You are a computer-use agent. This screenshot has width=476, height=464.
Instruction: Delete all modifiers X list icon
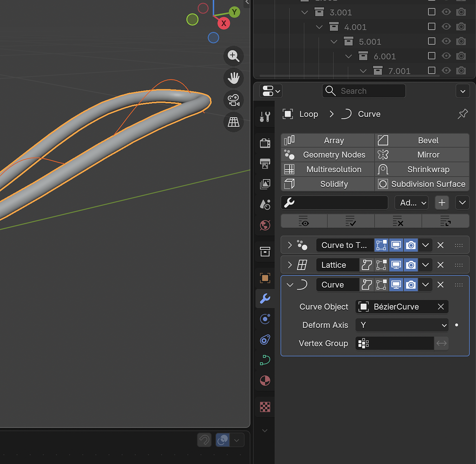pos(398,221)
